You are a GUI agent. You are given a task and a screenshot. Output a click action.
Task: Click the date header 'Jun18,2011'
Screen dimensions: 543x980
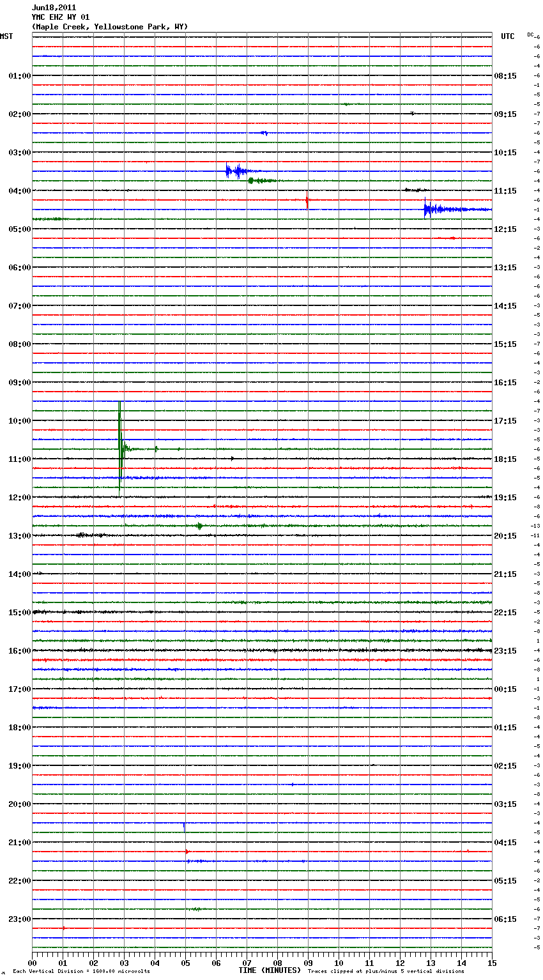[x=54, y=8]
